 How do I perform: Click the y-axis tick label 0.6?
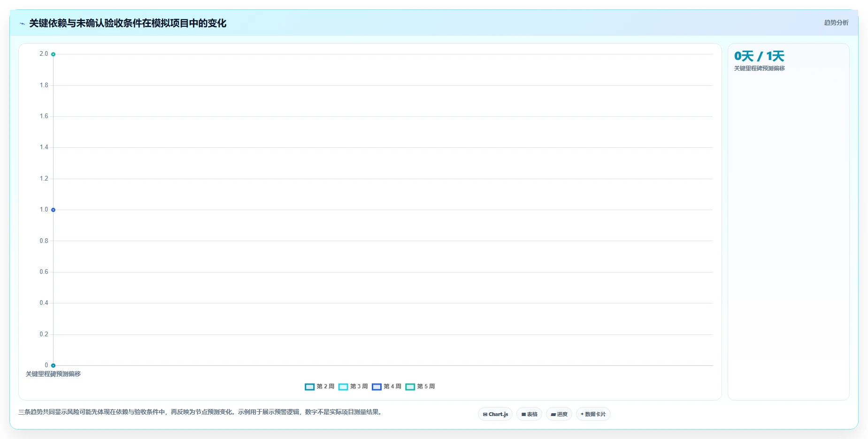click(x=44, y=272)
